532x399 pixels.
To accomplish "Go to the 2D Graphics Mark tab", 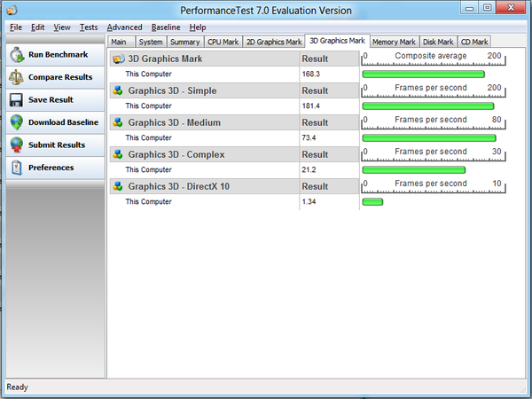I will (x=273, y=42).
